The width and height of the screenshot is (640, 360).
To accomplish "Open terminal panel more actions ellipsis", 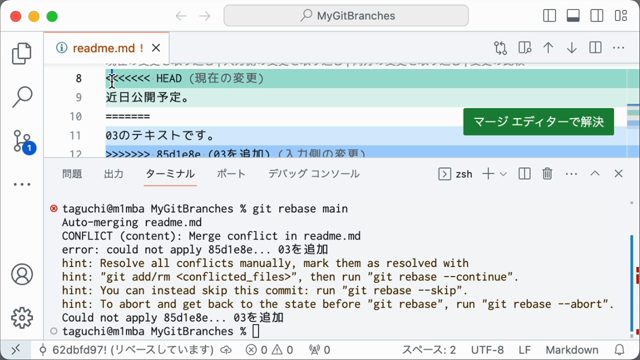I will click(x=571, y=174).
